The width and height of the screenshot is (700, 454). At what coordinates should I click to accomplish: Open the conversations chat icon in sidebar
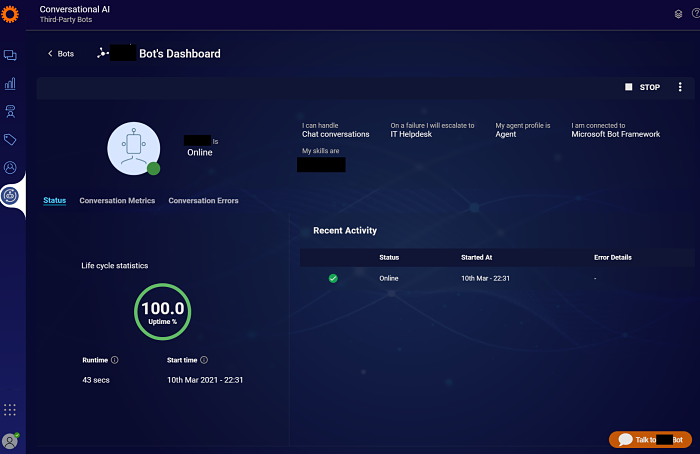click(x=10, y=55)
